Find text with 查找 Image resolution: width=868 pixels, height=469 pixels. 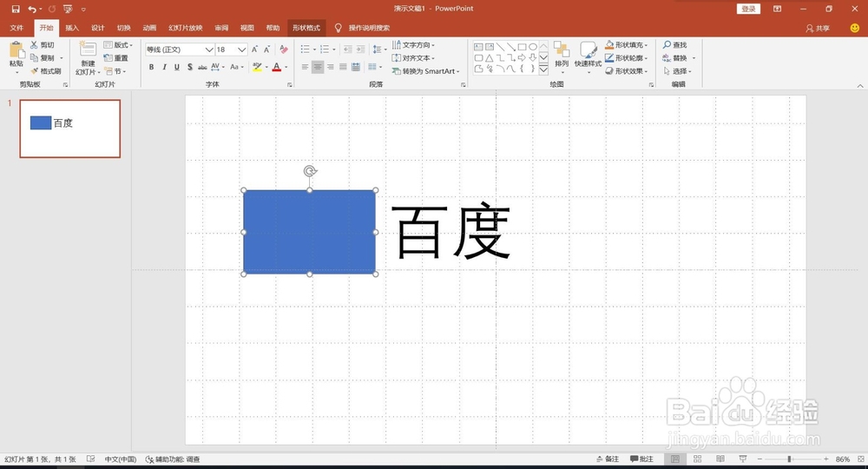click(x=675, y=45)
